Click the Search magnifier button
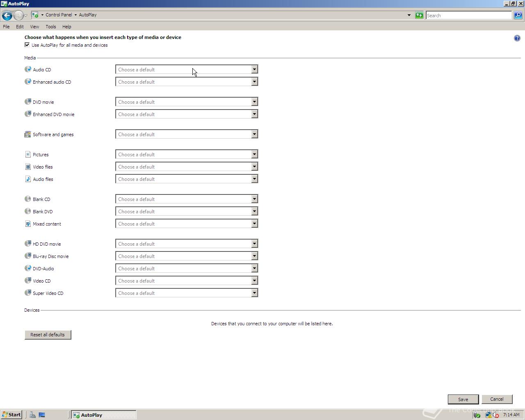 (x=518, y=15)
